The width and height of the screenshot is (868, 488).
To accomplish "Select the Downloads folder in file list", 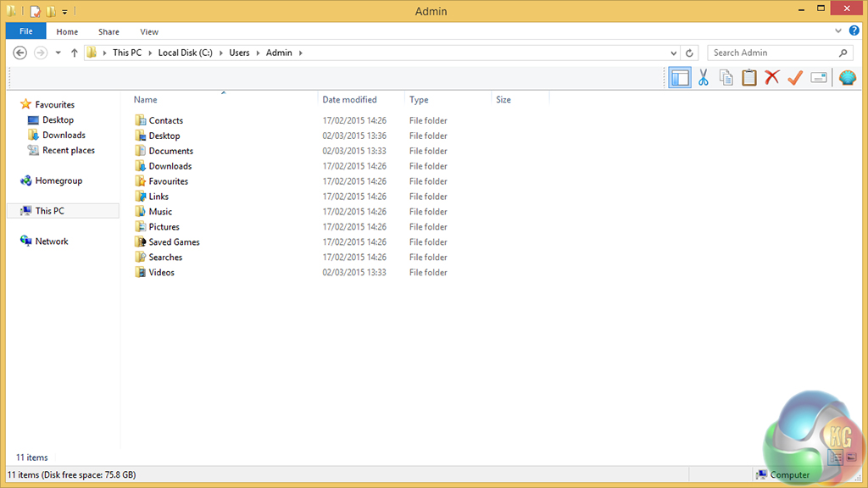I will pos(292,166).
